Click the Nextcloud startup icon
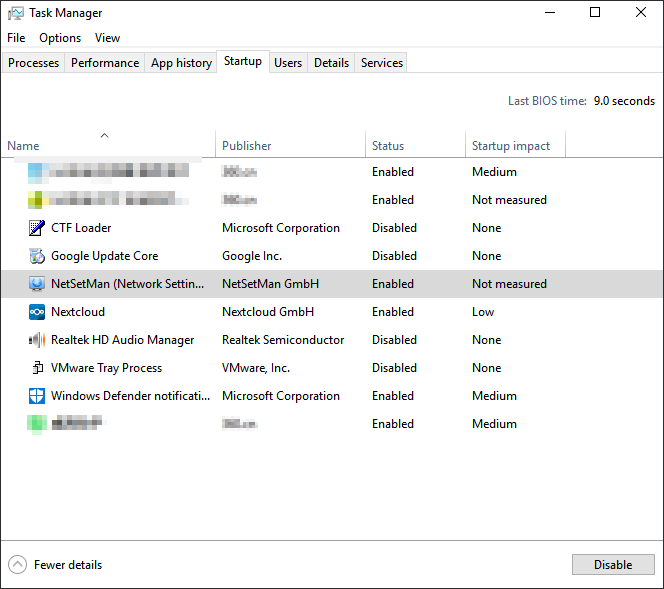The image size is (664, 589). 37,312
